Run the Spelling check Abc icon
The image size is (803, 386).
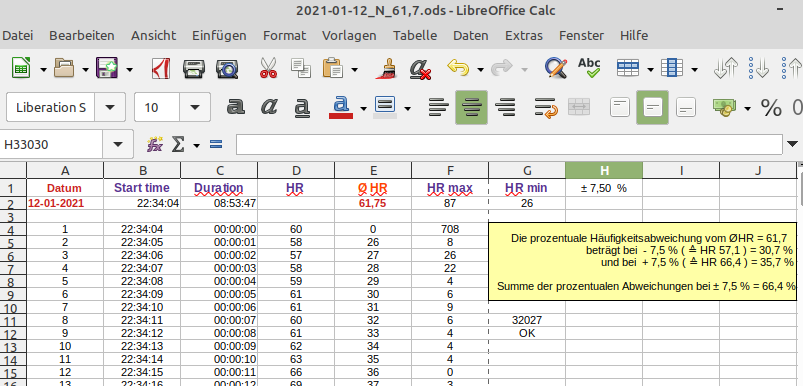(x=589, y=68)
